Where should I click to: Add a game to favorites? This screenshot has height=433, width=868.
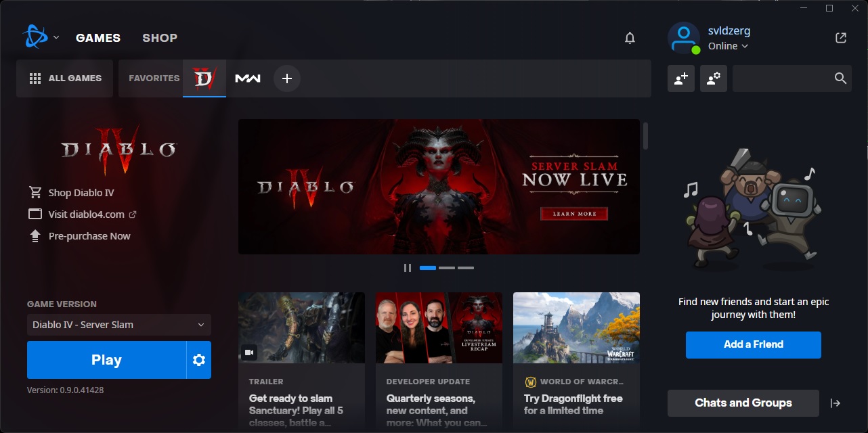click(x=287, y=78)
